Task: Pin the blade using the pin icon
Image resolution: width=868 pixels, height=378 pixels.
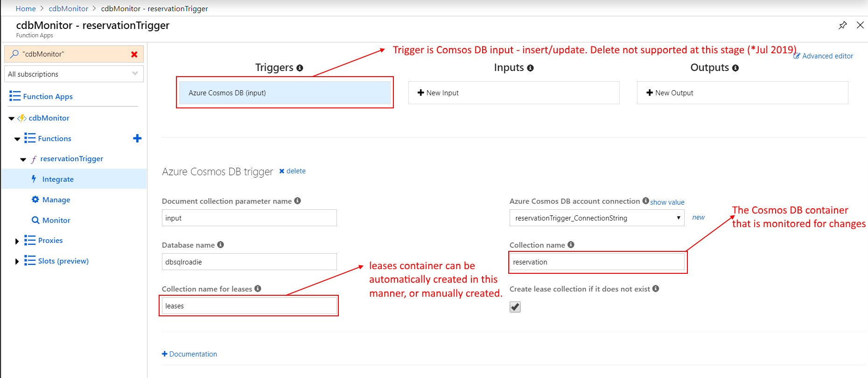Action: coord(842,25)
